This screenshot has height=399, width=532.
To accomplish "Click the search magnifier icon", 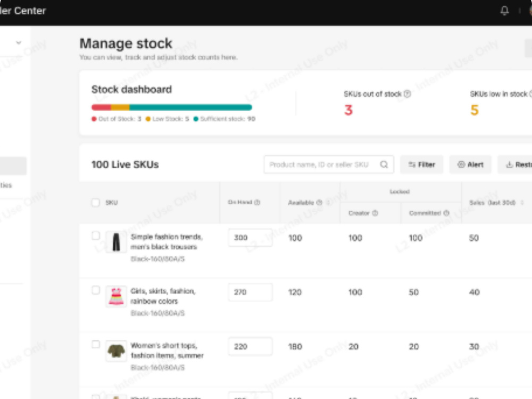I will point(384,164).
